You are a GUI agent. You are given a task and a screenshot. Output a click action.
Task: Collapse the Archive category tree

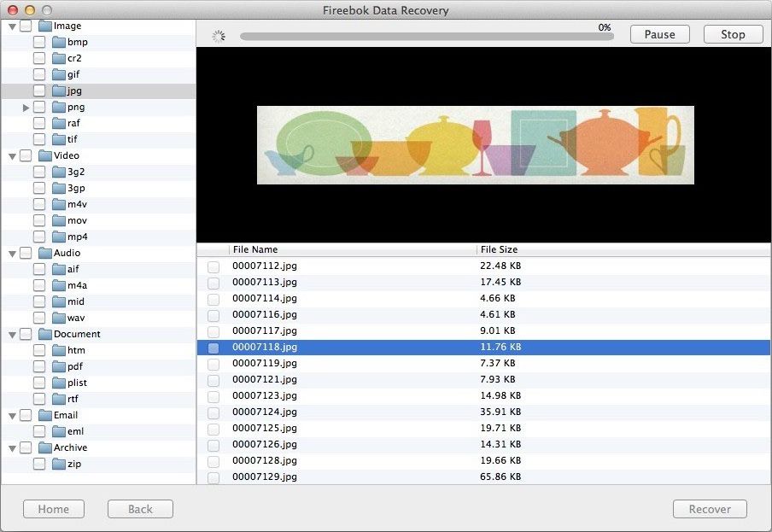click(12, 449)
